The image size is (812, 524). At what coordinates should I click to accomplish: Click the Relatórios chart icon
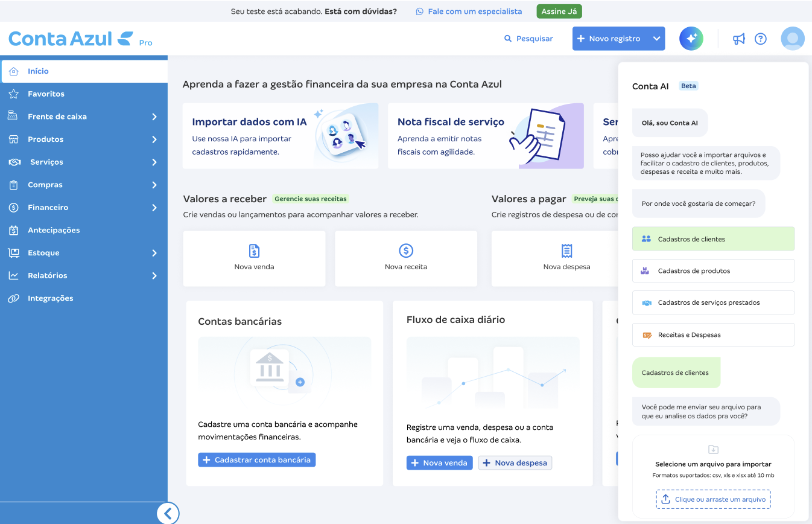(x=14, y=275)
